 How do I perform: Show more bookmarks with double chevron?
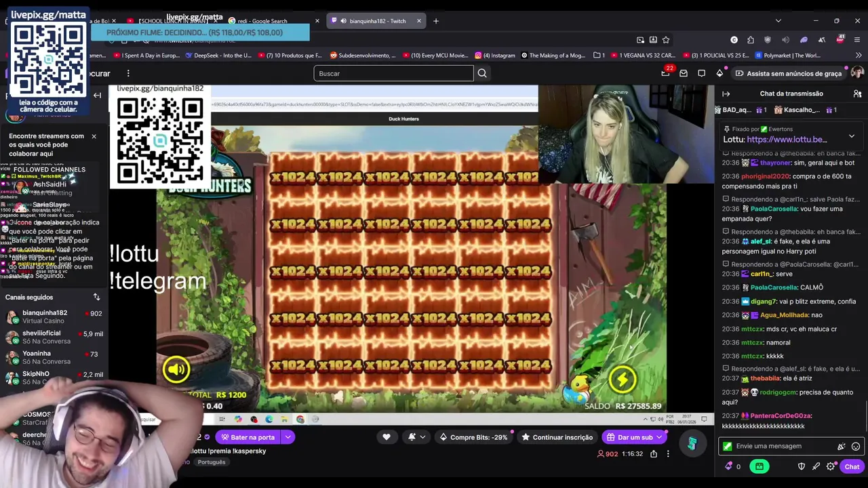click(857, 56)
